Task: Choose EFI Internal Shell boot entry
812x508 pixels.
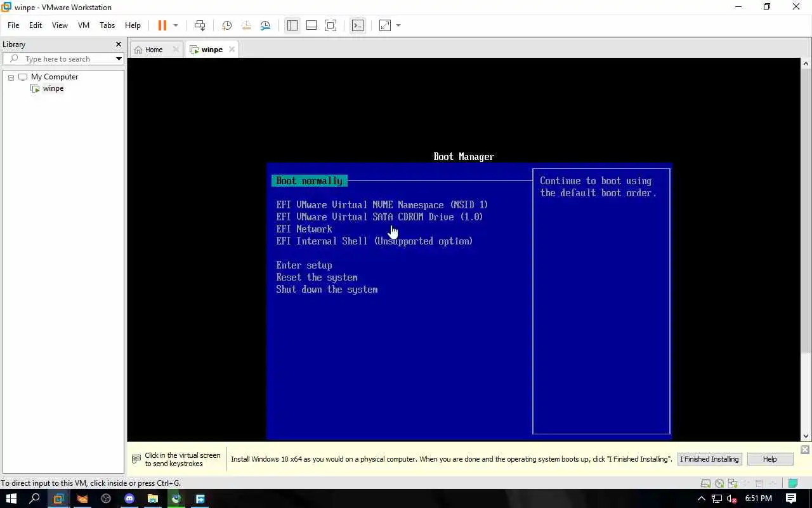Action: point(374,241)
